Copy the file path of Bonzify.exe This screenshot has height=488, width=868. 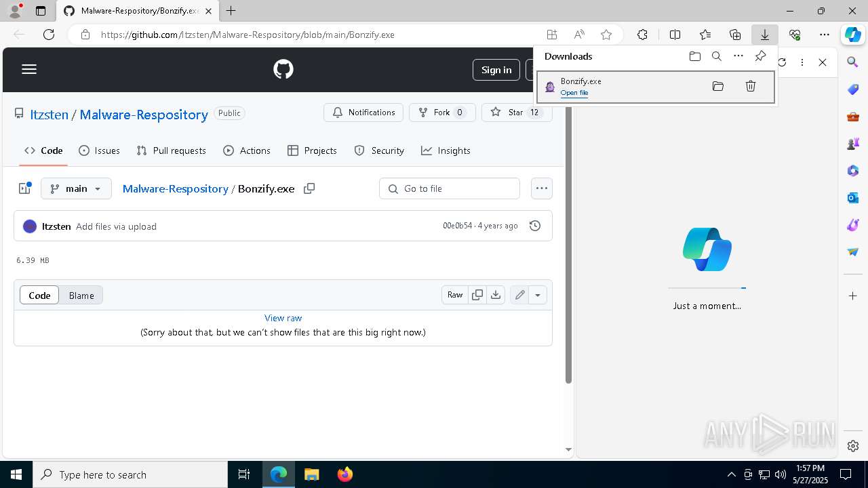pos(309,188)
